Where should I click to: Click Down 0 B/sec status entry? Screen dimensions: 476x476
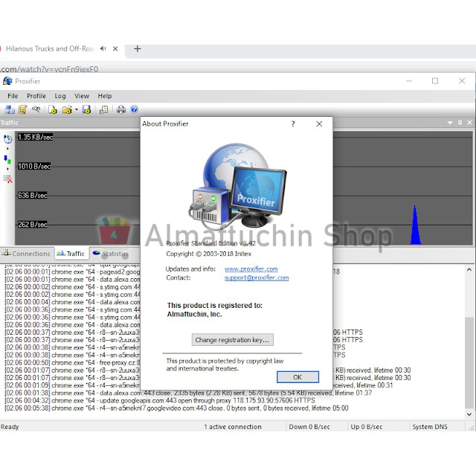pyautogui.click(x=309, y=427)
